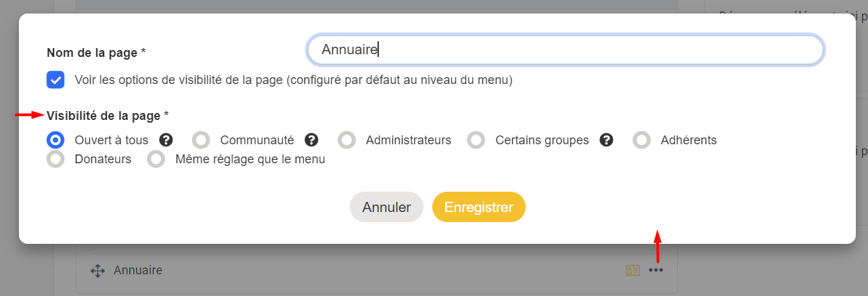The image size is (868, 296).
Task: Open the help tooltip for Certains groupes
Action: pyautogui.click(x=607, y=140)
